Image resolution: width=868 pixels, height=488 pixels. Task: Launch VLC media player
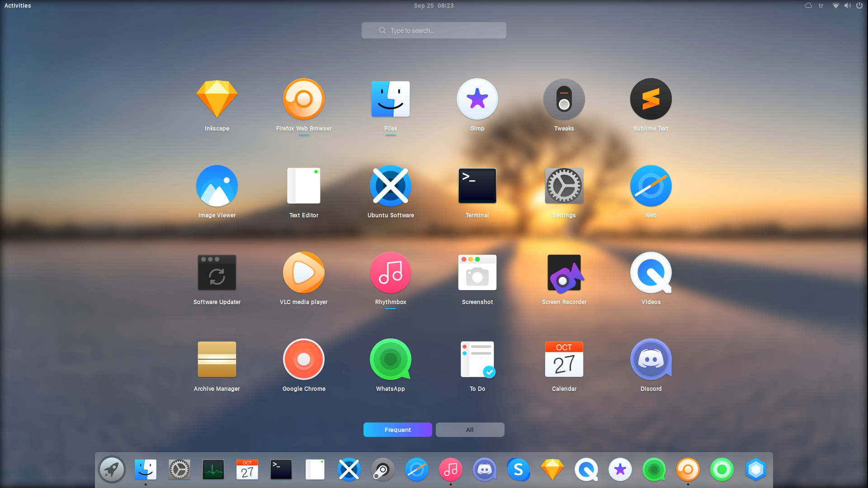[x=304, y=272]
